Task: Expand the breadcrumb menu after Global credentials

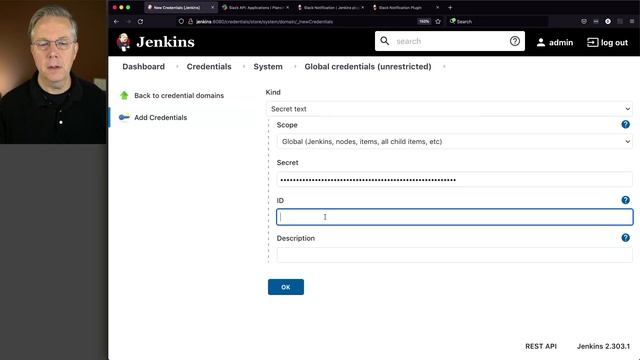Action: pyautogui.click(x=444, y=67)
